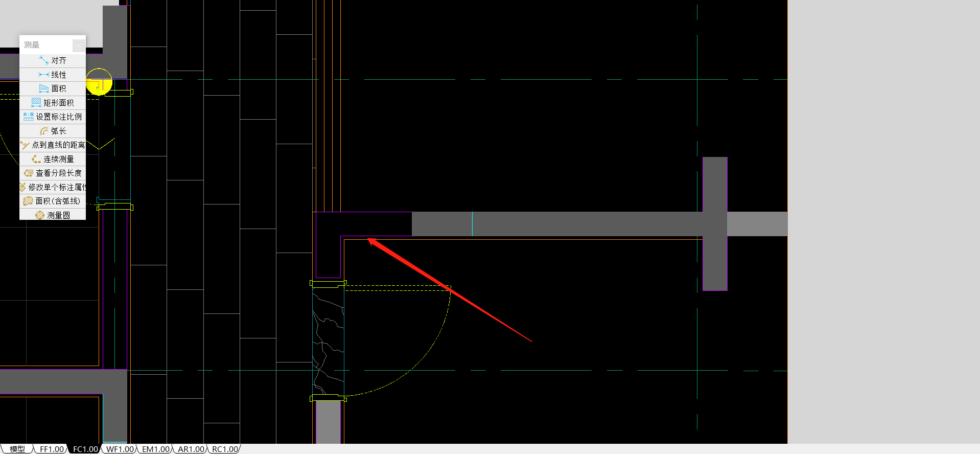This screenshot has width=980, height=454.
Task: Switch to the RC1.00 layout tab
Action: [x=225, y=449]
